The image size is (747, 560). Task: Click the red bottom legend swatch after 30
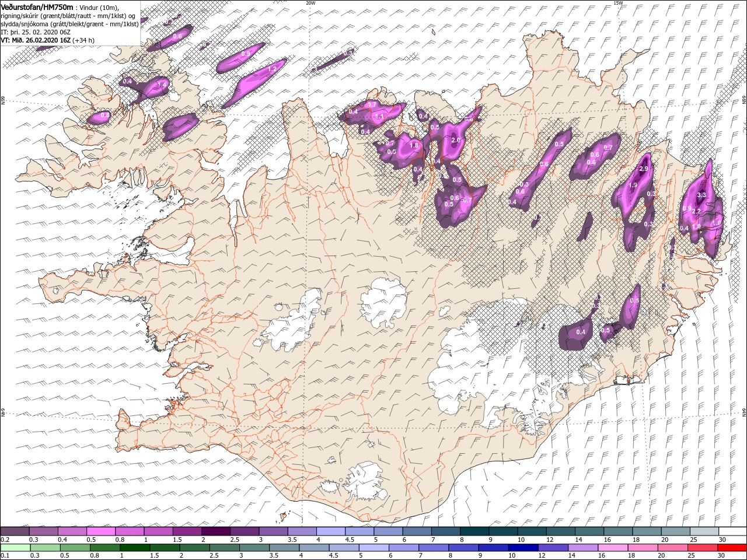coord(732,548)
